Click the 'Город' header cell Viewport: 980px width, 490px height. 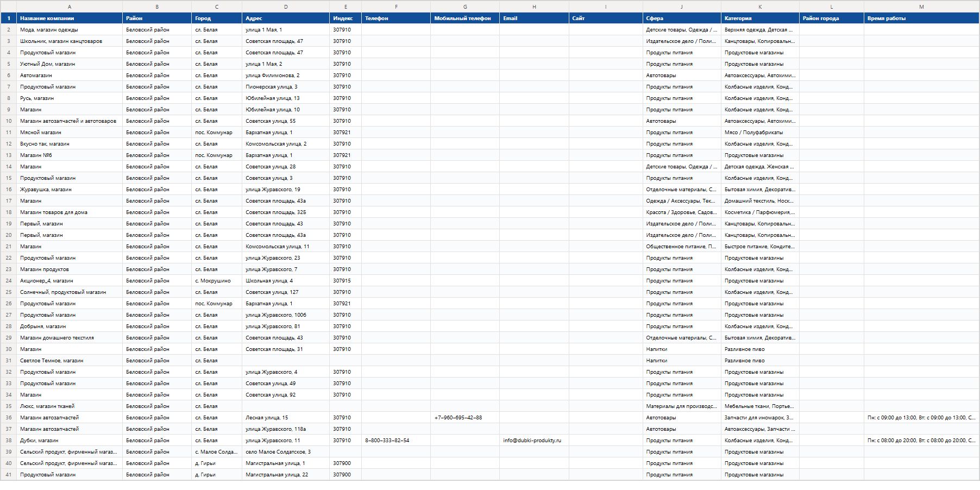pyautogui.click(x=217, y=18)
